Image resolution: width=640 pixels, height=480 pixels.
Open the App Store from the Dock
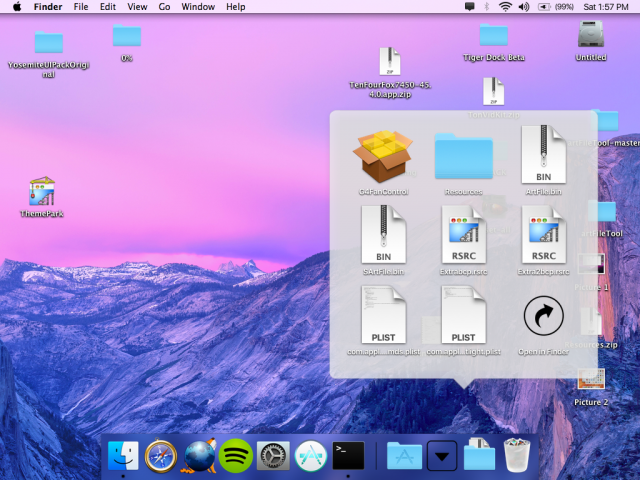[311, 456]
